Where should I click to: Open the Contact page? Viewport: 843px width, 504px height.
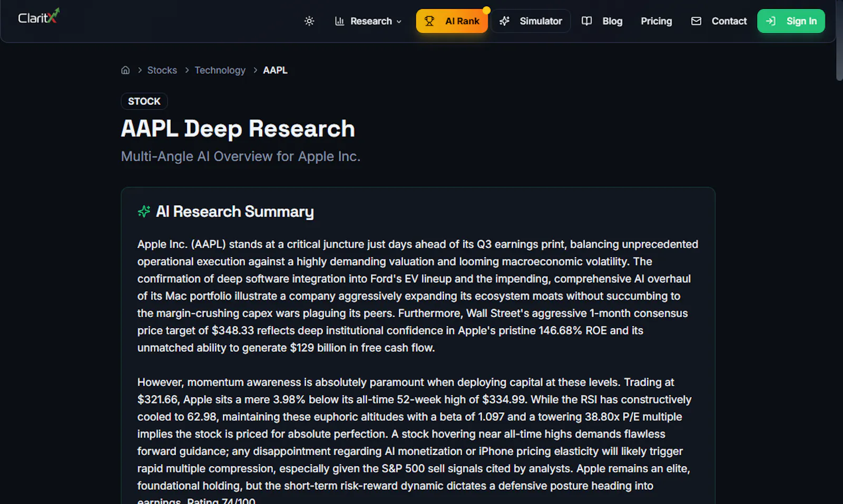pyautogui.click(x=719, y=21)
